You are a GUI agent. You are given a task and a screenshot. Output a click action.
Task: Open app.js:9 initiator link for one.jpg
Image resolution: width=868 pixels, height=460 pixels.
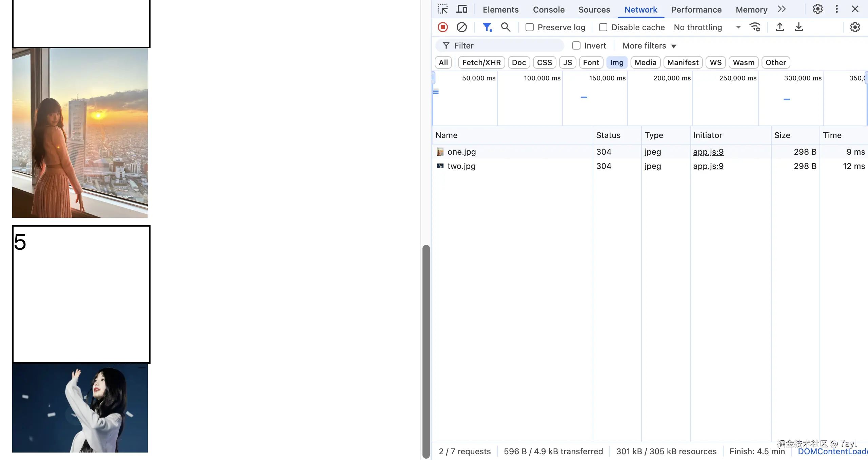[708, 152]
